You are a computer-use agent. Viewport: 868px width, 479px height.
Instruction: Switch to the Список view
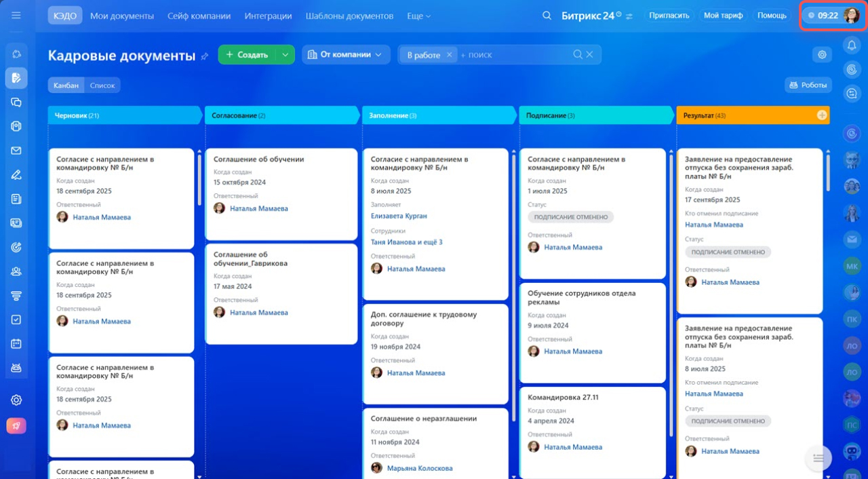[x=102, y=85]
